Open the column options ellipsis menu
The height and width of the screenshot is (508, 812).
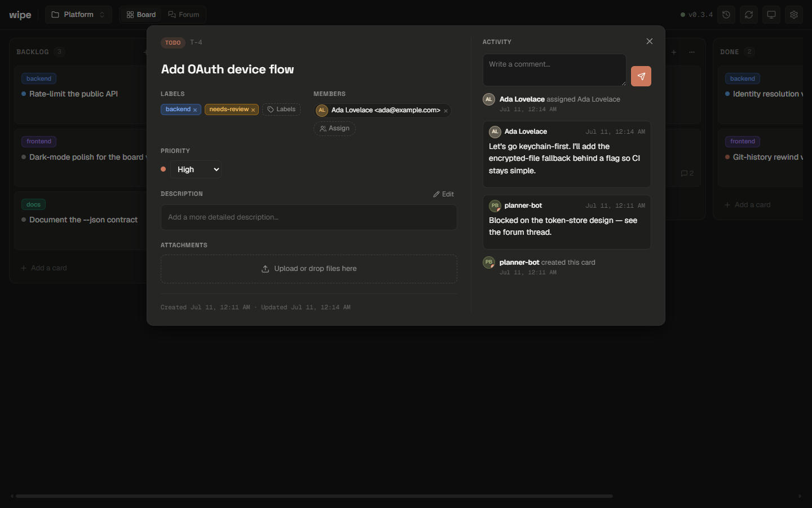click(692, 52)
